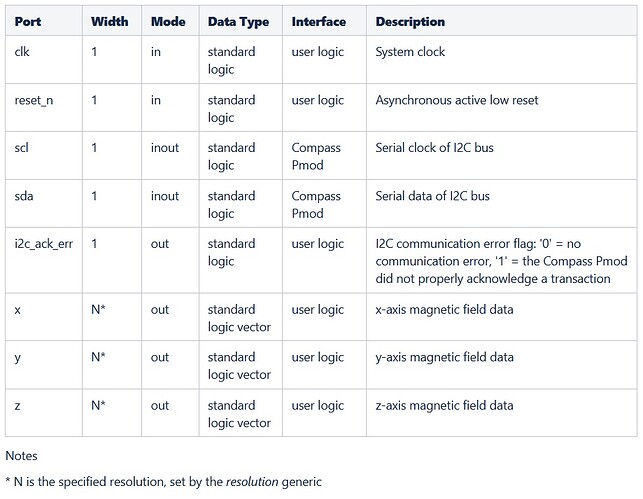This screenshot has width=643, height=499.
Task: Select the i2c_ack_err port cell
Action: point(44,244)
